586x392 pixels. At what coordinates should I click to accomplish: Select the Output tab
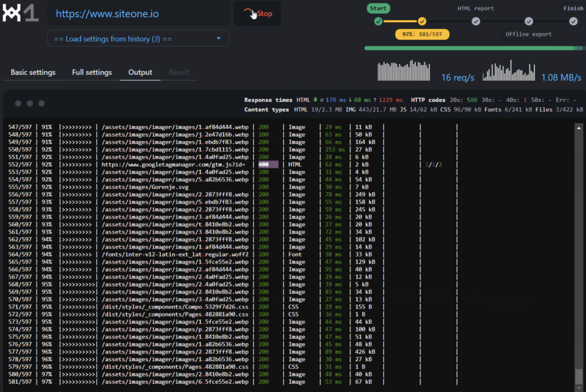pyautogui.click(x=140, y=72)
